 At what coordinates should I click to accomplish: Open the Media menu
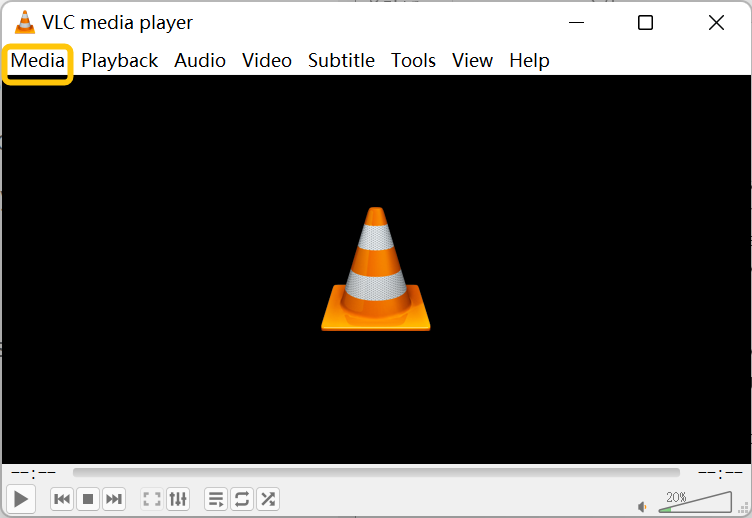click(x=38, y=61)
